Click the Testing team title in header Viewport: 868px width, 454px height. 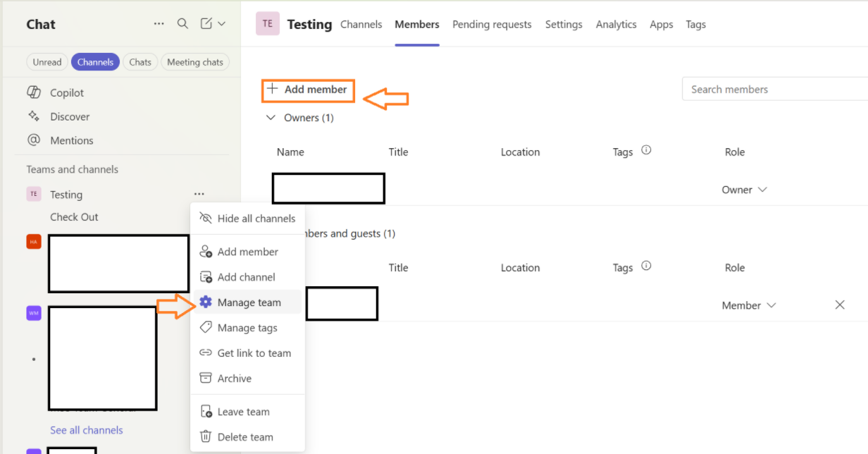(x=309, y=24)
